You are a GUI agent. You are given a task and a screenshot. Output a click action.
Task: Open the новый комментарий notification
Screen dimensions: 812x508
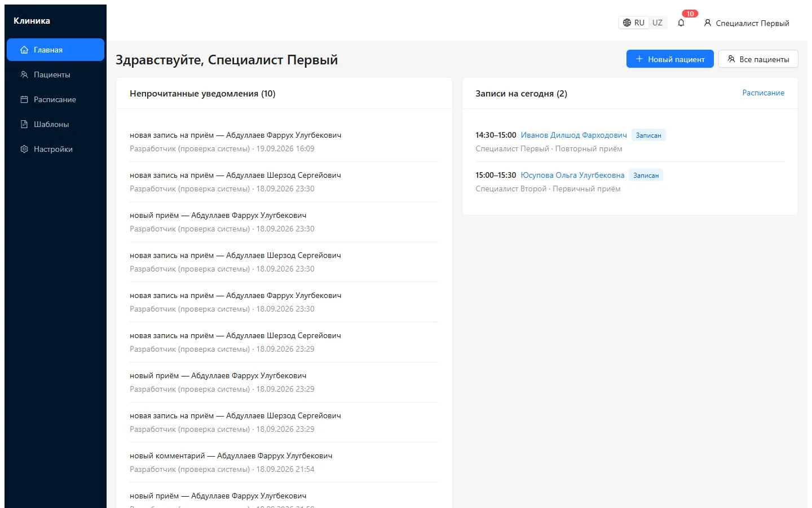(284, 462)
